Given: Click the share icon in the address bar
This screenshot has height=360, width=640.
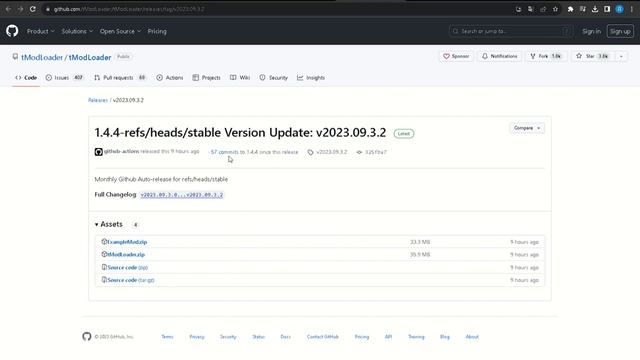Looking at the screenshot, I should click(543, 9).
